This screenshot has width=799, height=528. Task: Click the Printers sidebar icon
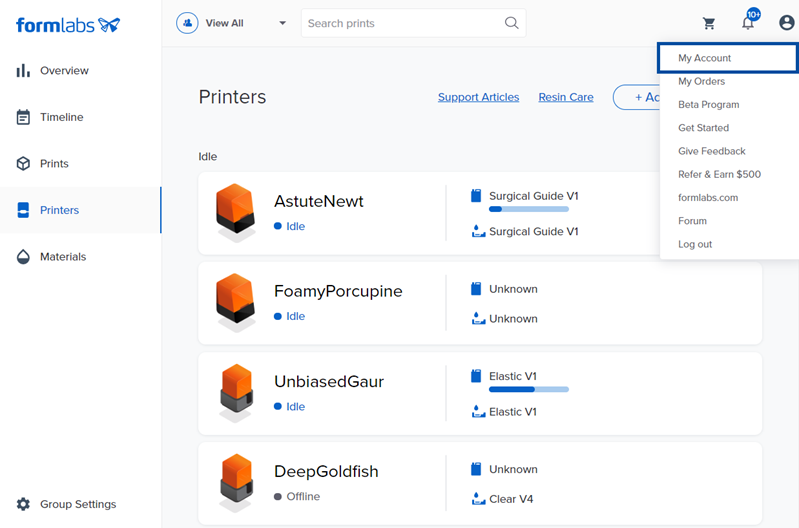click(23, 210)
